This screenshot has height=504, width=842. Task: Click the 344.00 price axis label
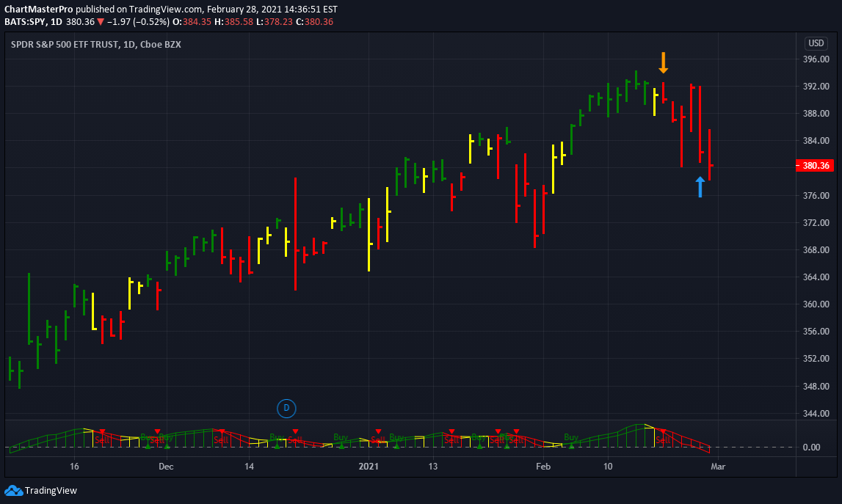coord(816,413)
